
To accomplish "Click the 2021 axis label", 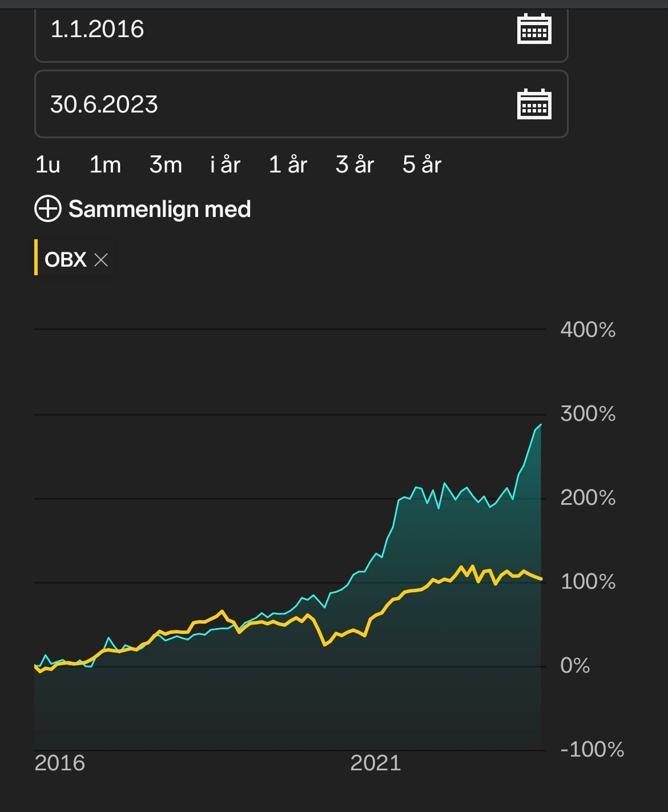I will (x=376, y=763).
